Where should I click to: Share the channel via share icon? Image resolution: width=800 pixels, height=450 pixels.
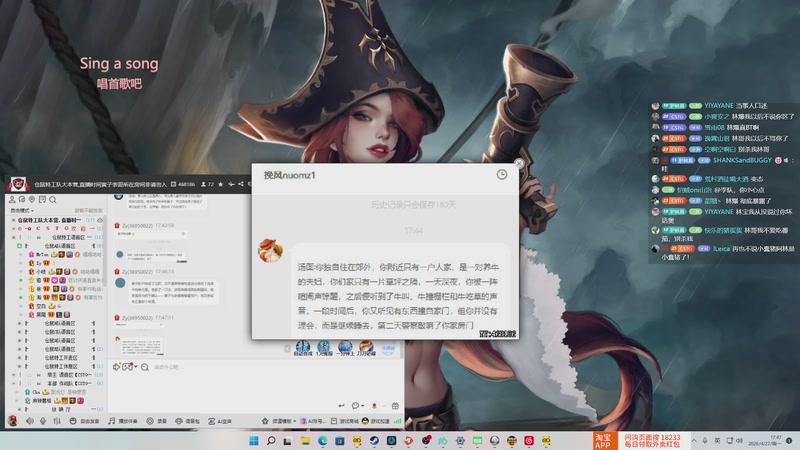click(x=241, y=184)
